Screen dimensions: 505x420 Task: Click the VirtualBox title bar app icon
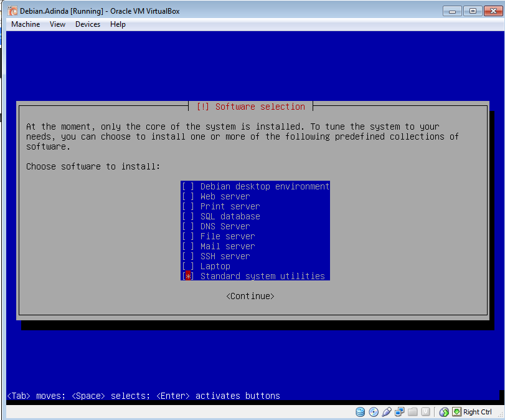point(12,11)
